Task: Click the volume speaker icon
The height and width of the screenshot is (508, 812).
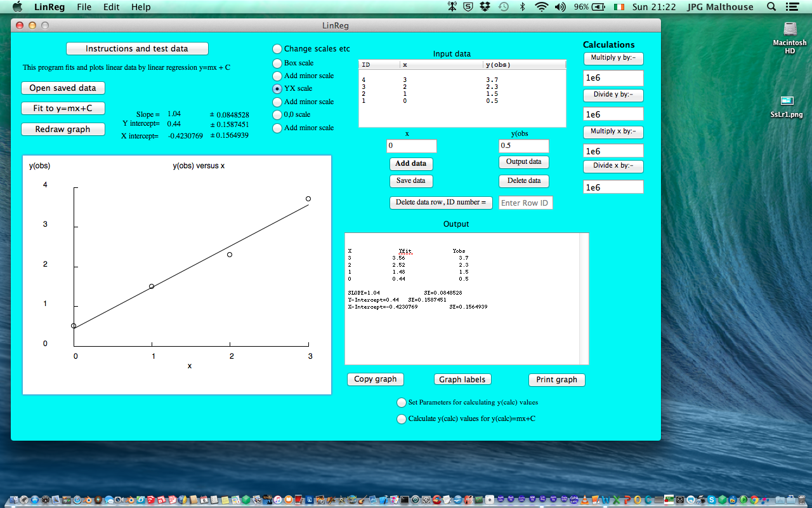Action: pyautogui.click(x=560, y=7)
